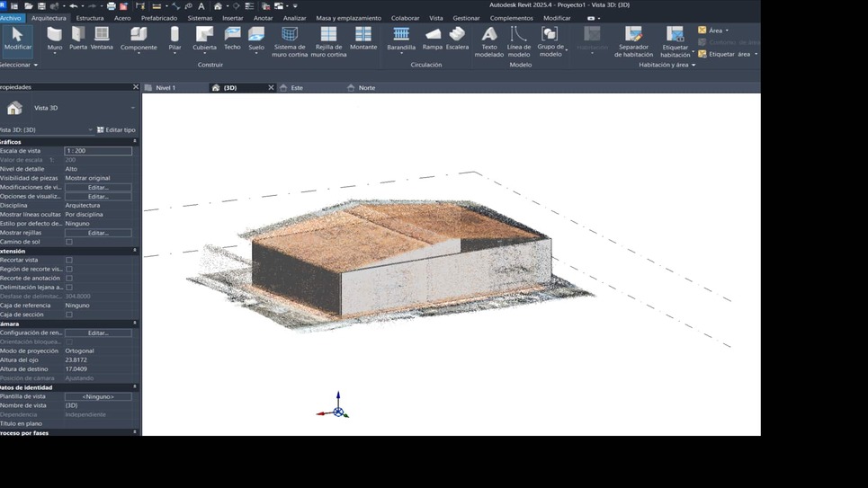Toggle the Recortar vista checkbox
This screenshot has width=868, height=488.
click(69, 260)
